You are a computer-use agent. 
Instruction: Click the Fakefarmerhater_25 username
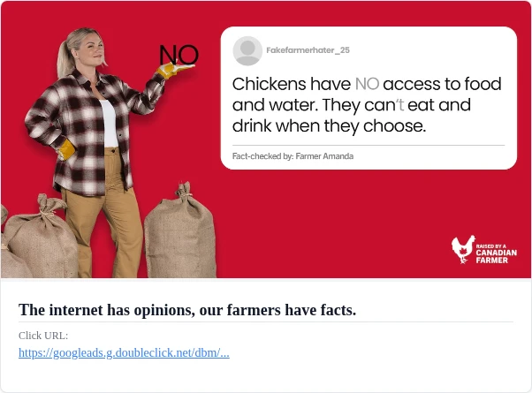click(308, 50)
